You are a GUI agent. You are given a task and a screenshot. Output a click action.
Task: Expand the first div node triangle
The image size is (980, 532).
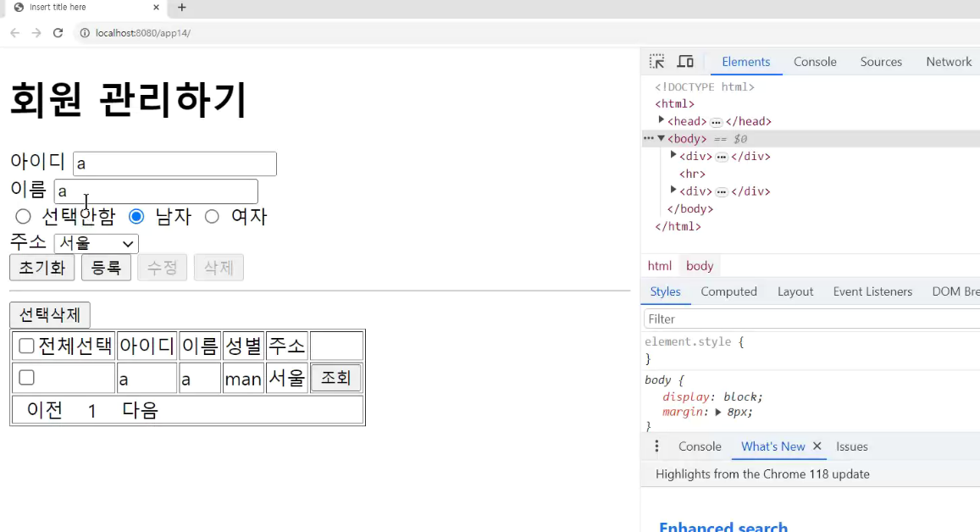(x=673, y=155)
